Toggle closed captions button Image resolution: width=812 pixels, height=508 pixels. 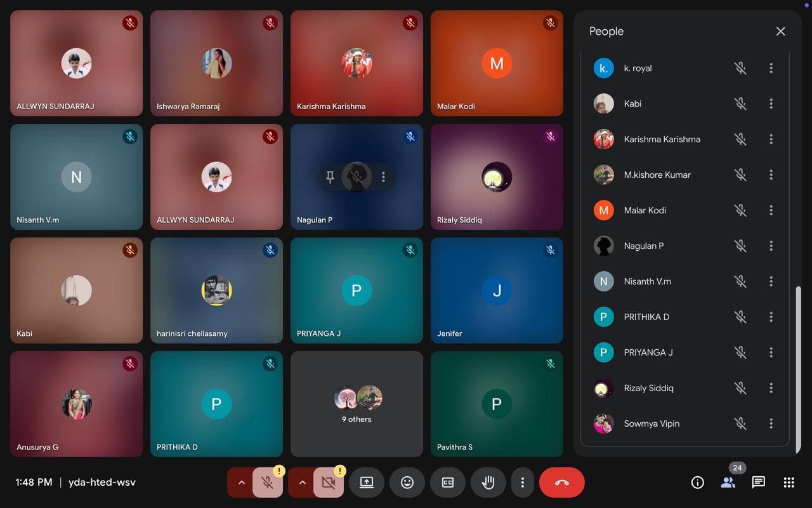[448, 483]
